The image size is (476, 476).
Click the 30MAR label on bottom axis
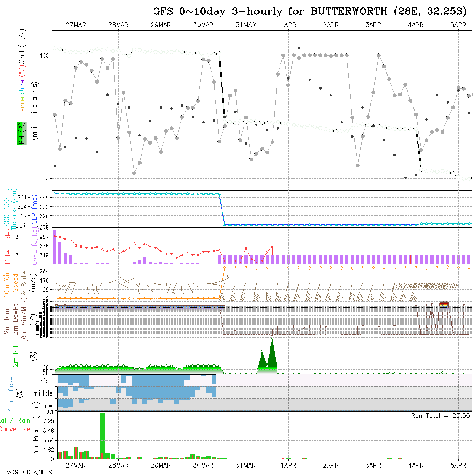click(x=203, y=465)
